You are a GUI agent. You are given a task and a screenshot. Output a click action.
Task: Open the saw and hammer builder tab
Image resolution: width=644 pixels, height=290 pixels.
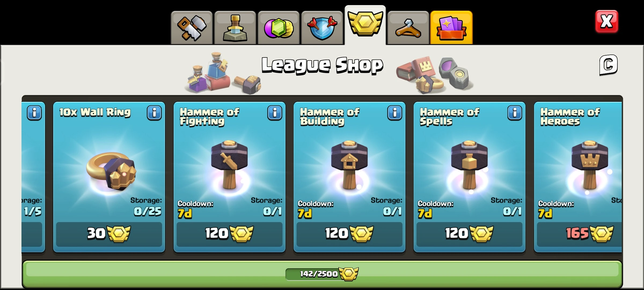click(192, 28)
